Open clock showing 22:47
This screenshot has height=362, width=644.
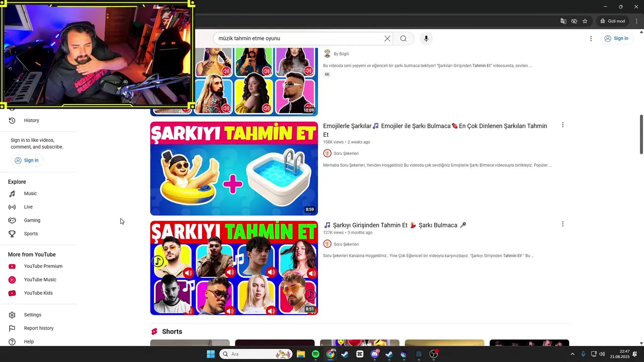click(x=620, y=354)
